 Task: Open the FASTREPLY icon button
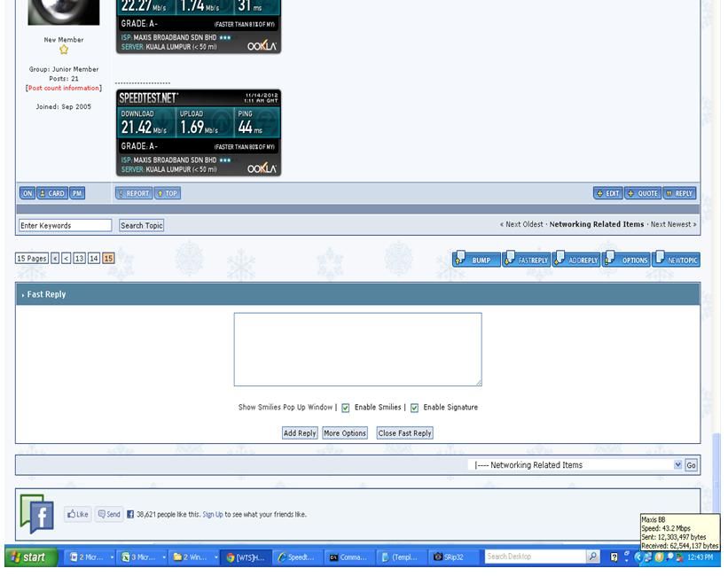(x=526, y=260)
